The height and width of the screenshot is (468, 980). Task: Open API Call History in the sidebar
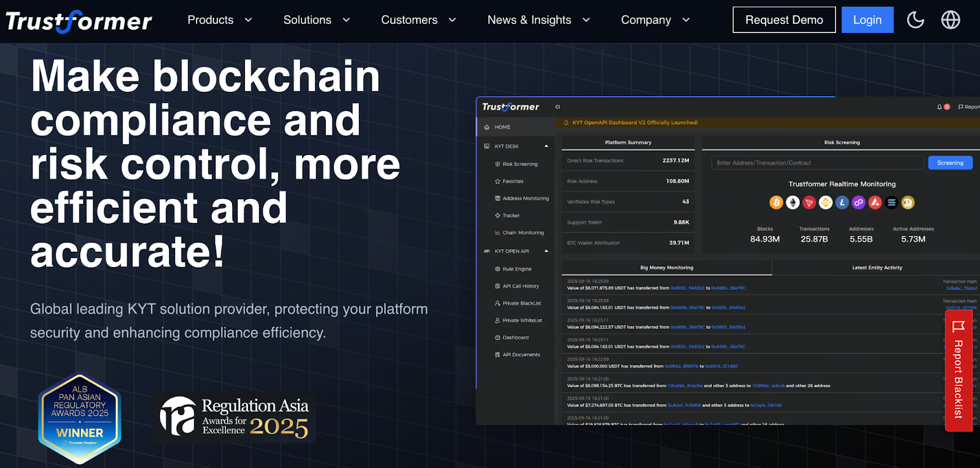517,286
